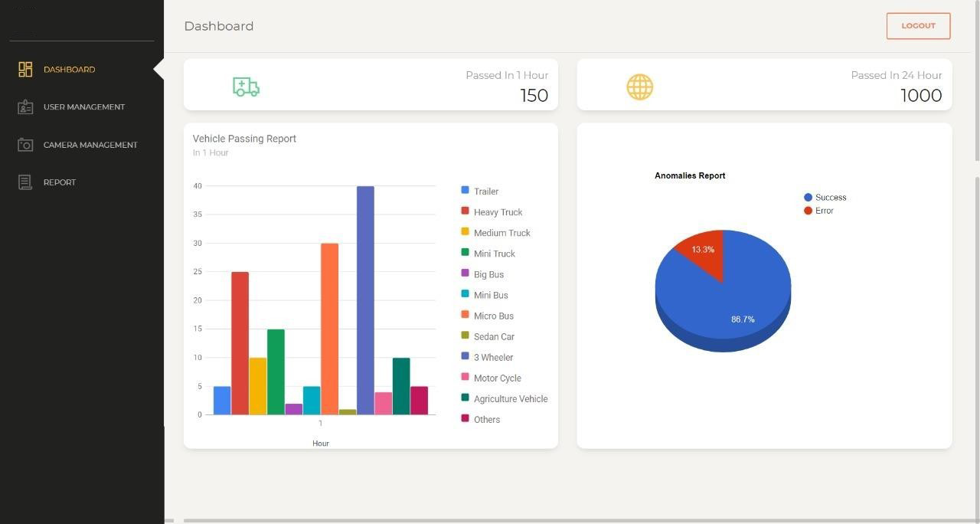
Task: Click the blue Trailer bar
Action: [222, 401]
